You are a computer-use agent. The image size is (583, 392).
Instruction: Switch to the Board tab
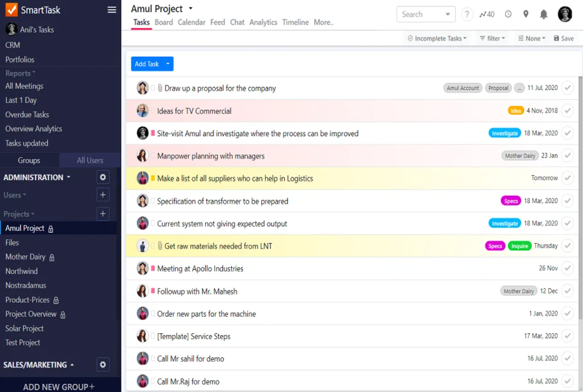coord(163,22)
